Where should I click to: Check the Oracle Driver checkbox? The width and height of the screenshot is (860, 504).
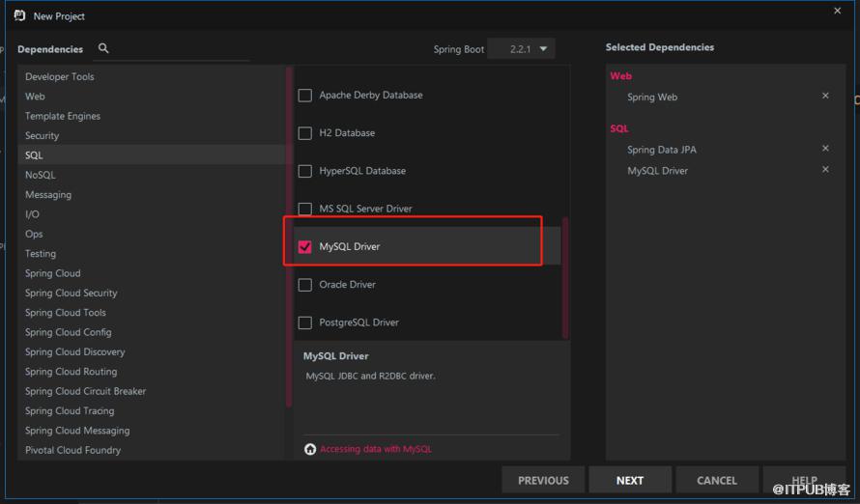305,285
